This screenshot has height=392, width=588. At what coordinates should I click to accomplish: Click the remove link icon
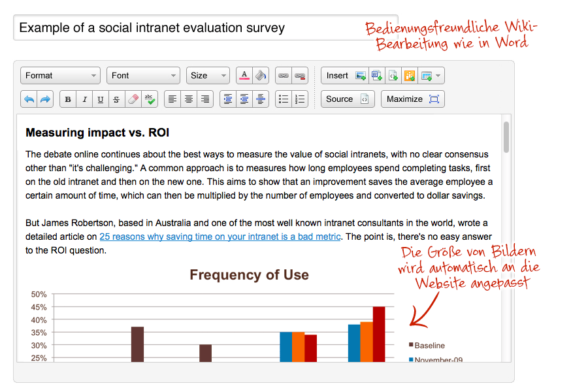click(x=300, y=76)
